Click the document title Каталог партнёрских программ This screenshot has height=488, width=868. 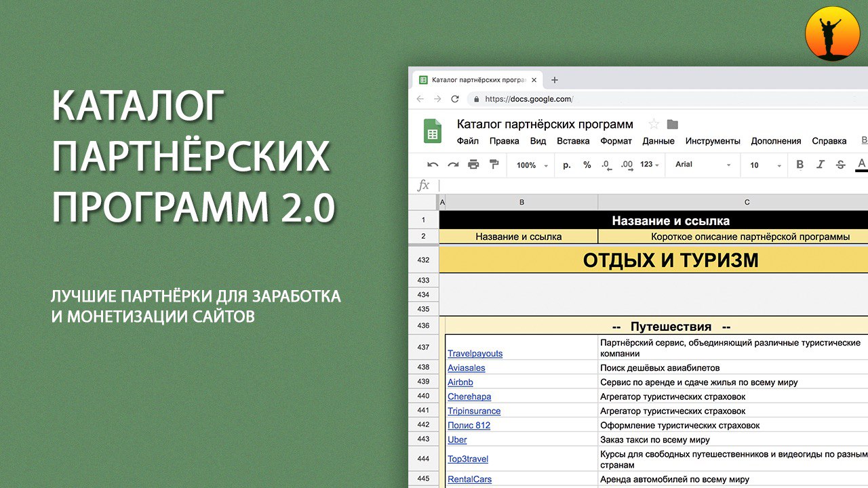click(545, 124)
